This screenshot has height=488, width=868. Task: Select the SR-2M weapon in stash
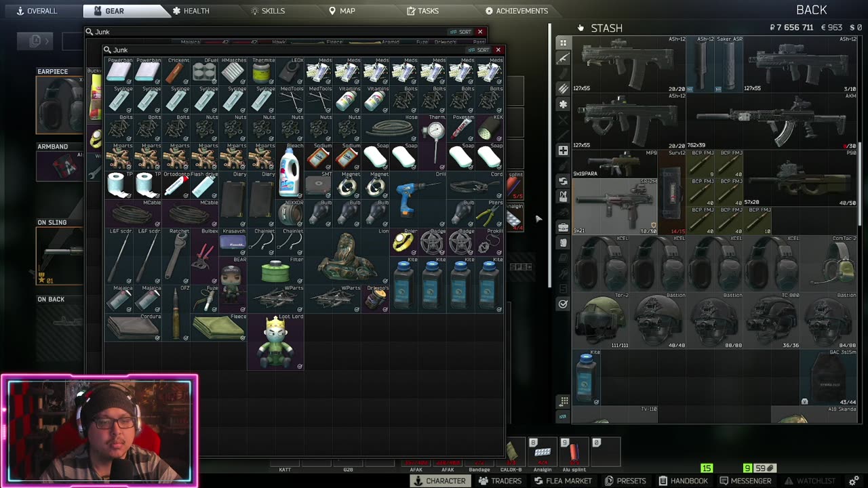tap(615, 206)
